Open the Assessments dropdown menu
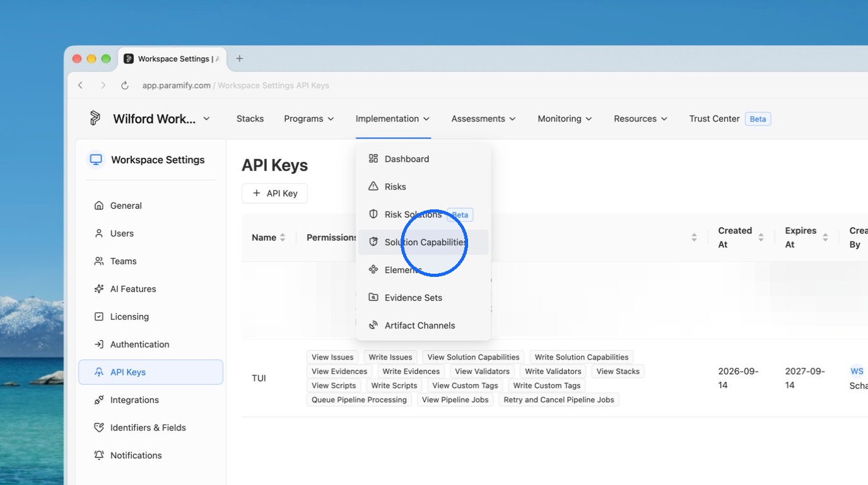This screenshot has width=868, height=485. 484,119
